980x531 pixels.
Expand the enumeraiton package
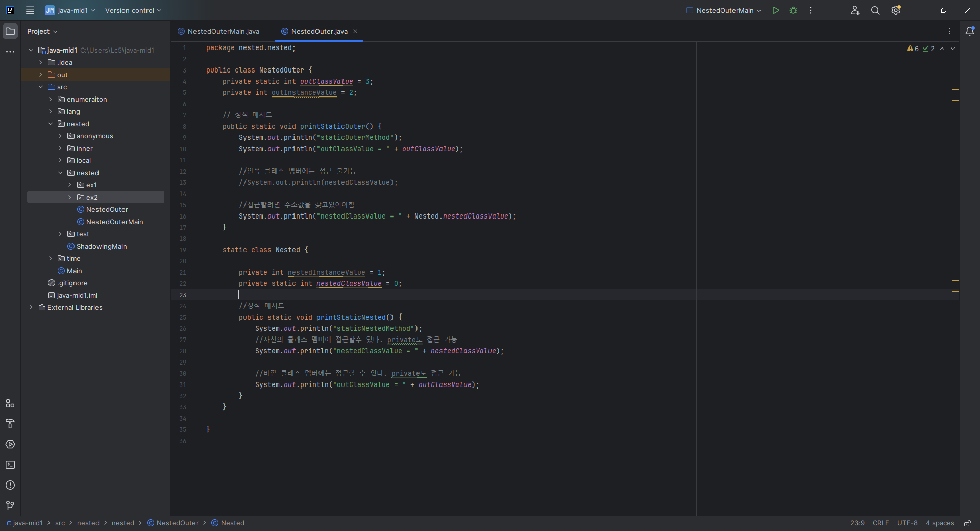pos(51,99)
